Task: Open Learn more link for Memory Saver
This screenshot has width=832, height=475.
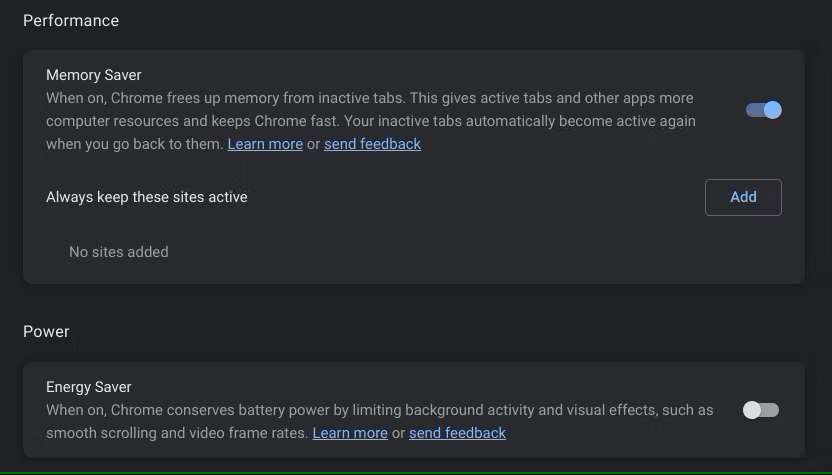Action: tap(265, 144)
